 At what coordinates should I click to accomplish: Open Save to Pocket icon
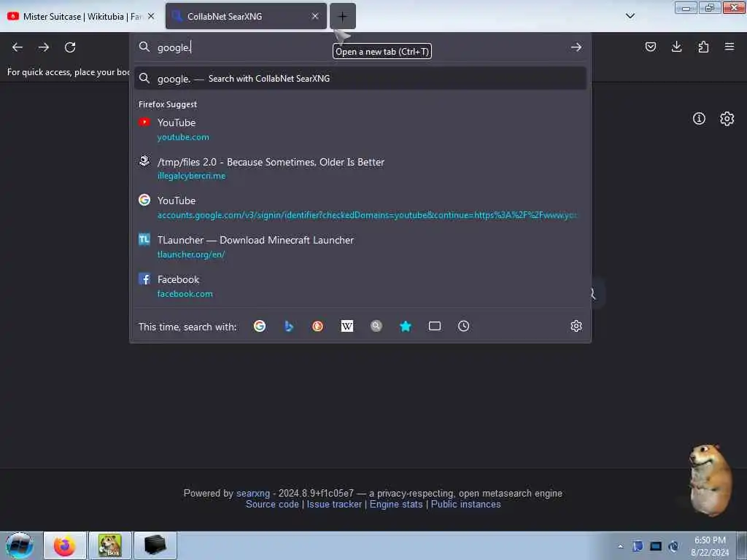click(x=650, y=47)
